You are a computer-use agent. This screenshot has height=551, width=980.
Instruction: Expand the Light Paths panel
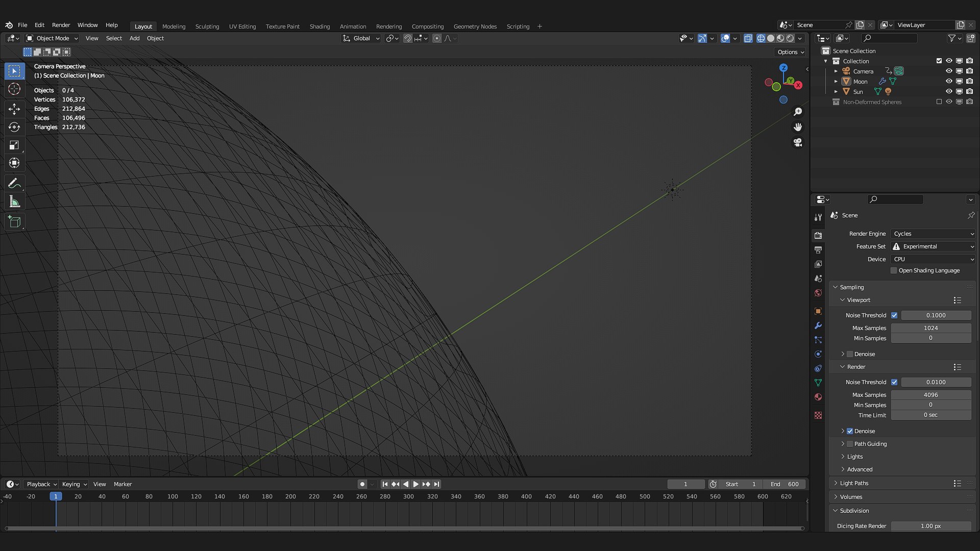tap(854, 483)
